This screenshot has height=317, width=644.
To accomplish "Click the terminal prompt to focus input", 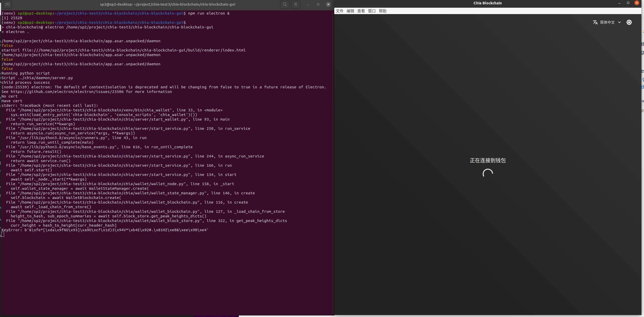I will pos(3,235).
